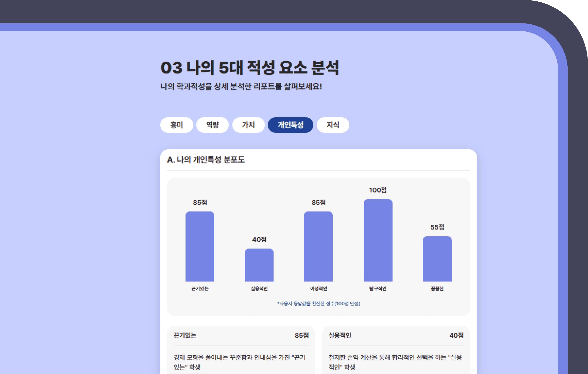Click the 끈기있는 axis label
Viewport: 588px width, 374px height.
tap(200, 289)
